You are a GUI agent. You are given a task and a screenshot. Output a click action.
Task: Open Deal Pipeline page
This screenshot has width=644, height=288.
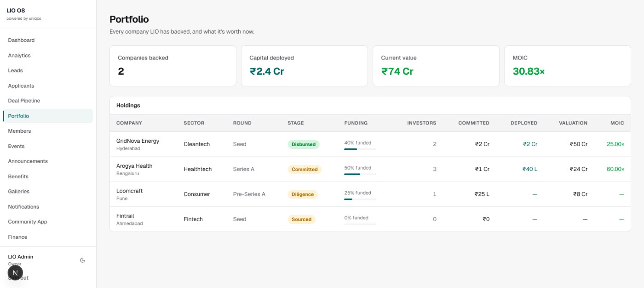(48, 100)
